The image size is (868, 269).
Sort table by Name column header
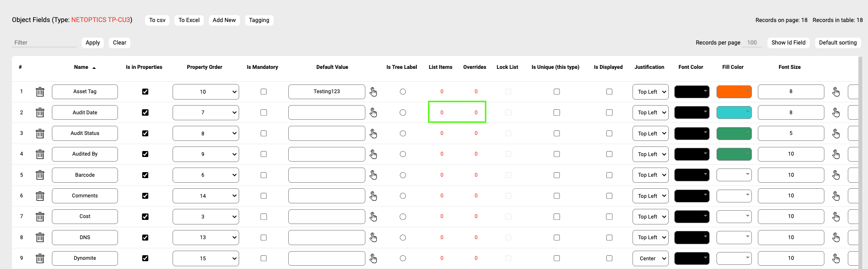tap(81, 67)
